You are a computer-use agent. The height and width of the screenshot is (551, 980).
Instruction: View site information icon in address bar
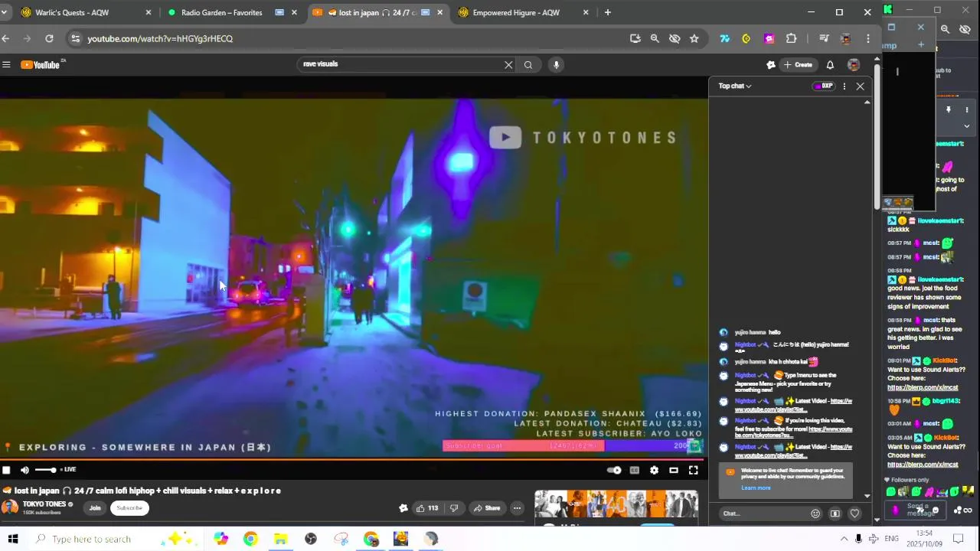[x=74, y=38]
